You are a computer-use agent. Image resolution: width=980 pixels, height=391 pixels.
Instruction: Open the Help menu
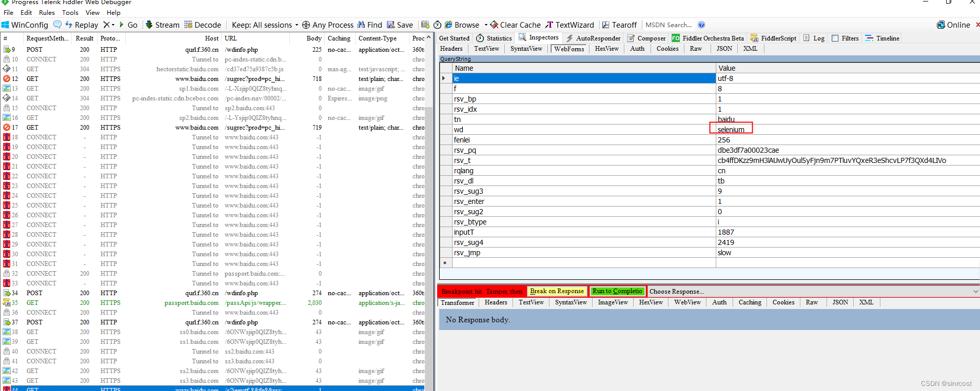pos(114,12)
